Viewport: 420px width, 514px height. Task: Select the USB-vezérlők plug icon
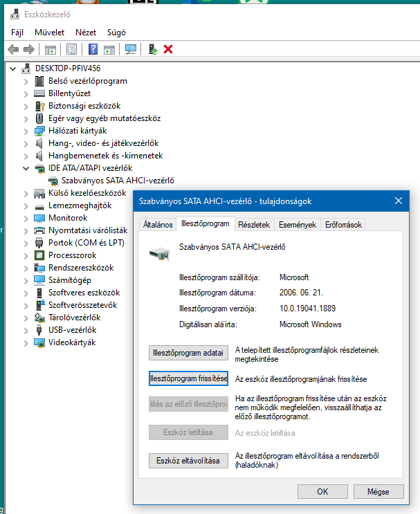coord(39,330)
